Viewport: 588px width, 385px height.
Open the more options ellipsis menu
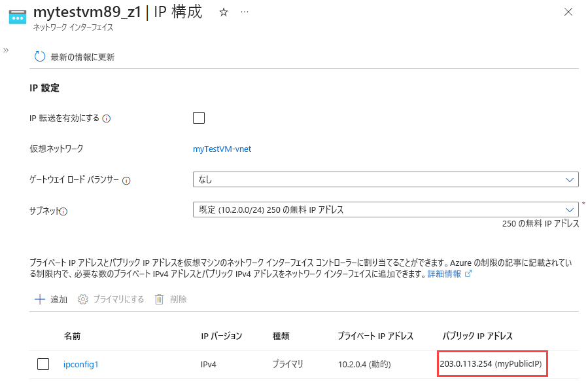(245, 12)
